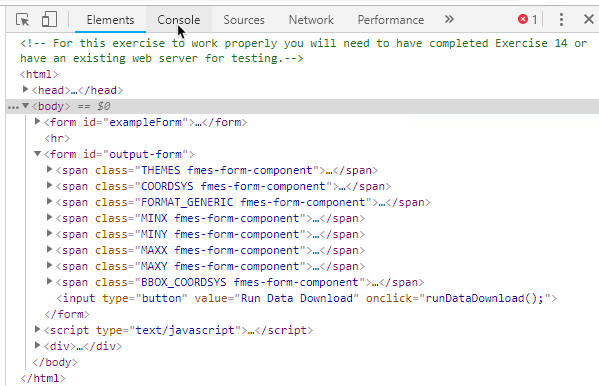Click the ellipsis actions beside body node

click(13, 107)
